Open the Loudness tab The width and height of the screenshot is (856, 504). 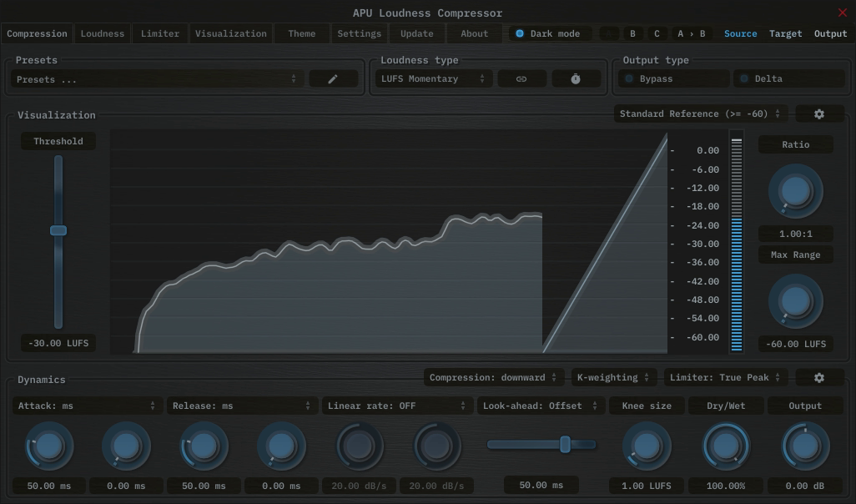tap(102, 34)
